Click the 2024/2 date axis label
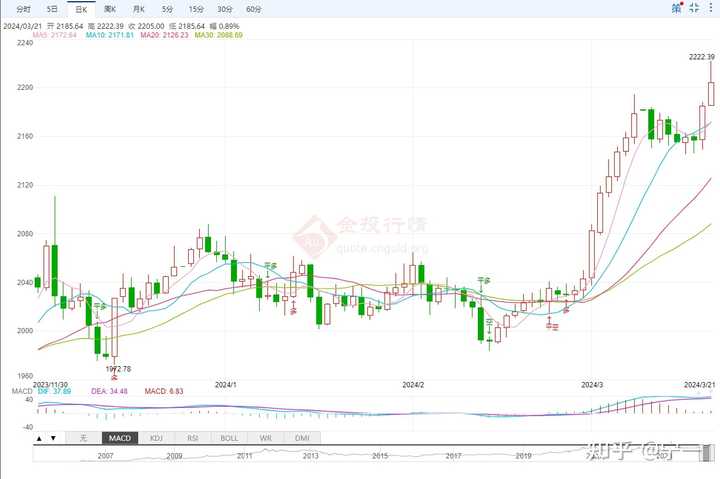720x479 pixels. (413, 385)
